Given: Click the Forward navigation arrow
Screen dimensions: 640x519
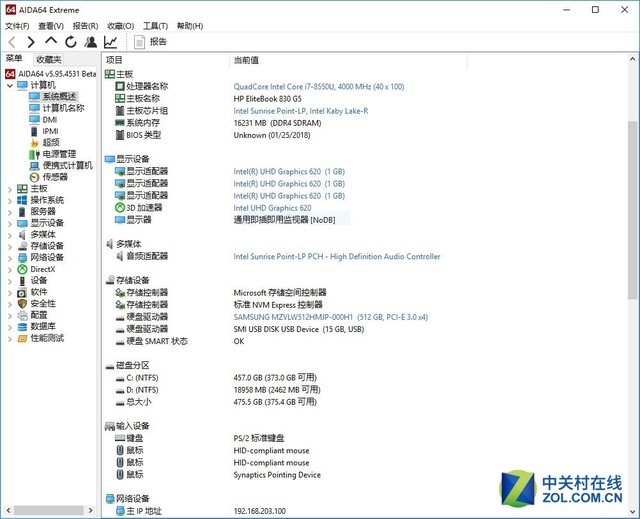Looking at the screenshot, I should coord(31,42).
